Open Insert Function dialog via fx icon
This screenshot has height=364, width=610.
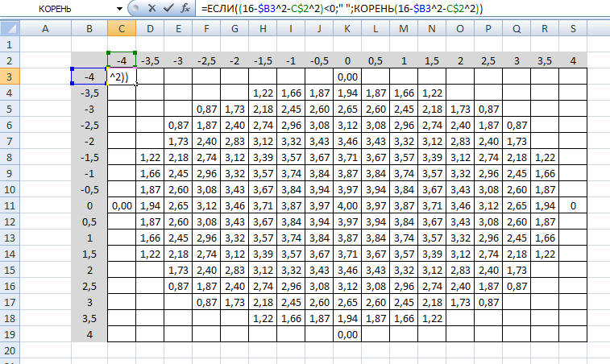click(x=185, y=8)
